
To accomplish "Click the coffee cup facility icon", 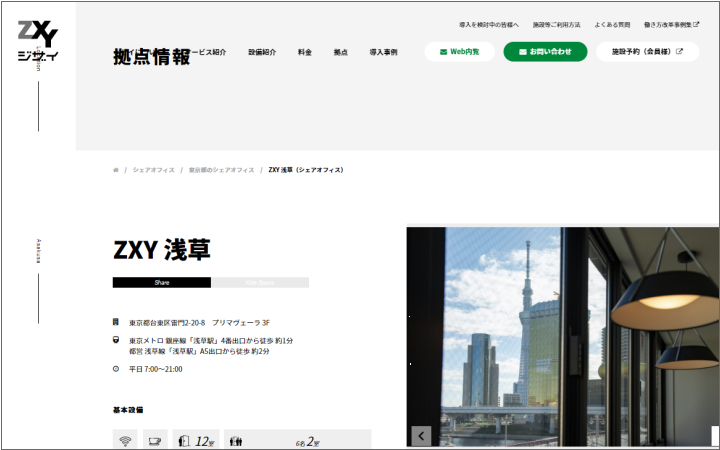I will [x=155, y=441].
